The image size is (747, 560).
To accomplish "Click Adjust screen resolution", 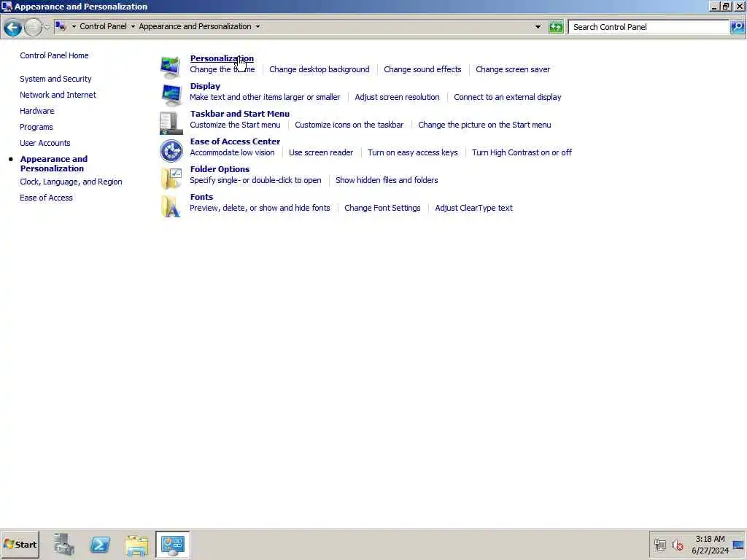I will pyautogui.click(x=397, y=97).
